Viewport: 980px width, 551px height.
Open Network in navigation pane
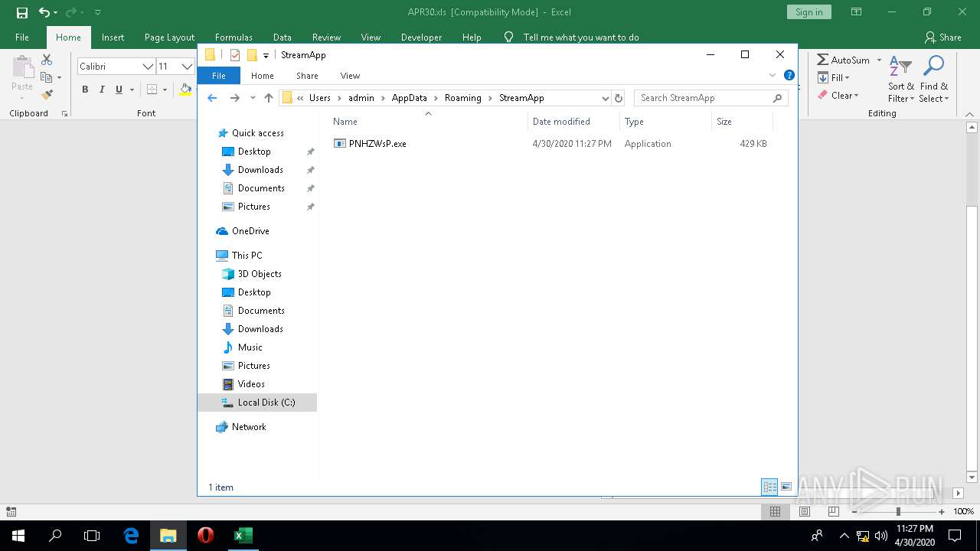pyautogui.click(x=249, y=427)
